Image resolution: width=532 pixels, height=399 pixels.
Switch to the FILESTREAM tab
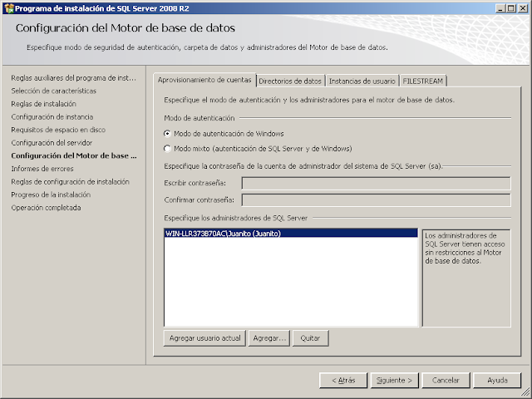[423, 81]
